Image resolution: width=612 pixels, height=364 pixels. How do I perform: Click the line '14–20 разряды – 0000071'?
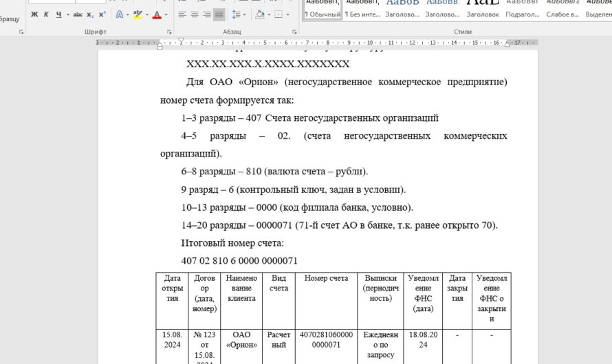tap(340, 225)
